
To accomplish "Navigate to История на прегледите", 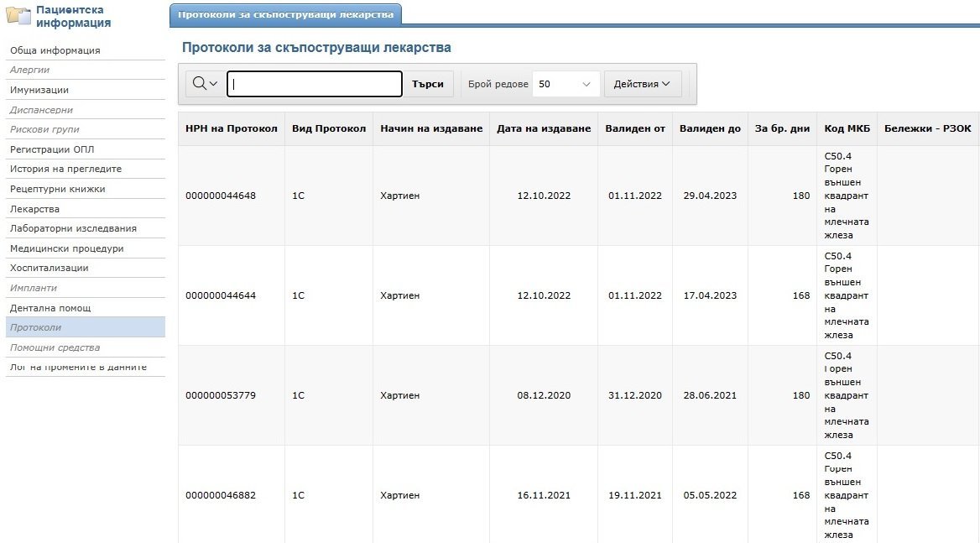I will [x=65, y=169].
